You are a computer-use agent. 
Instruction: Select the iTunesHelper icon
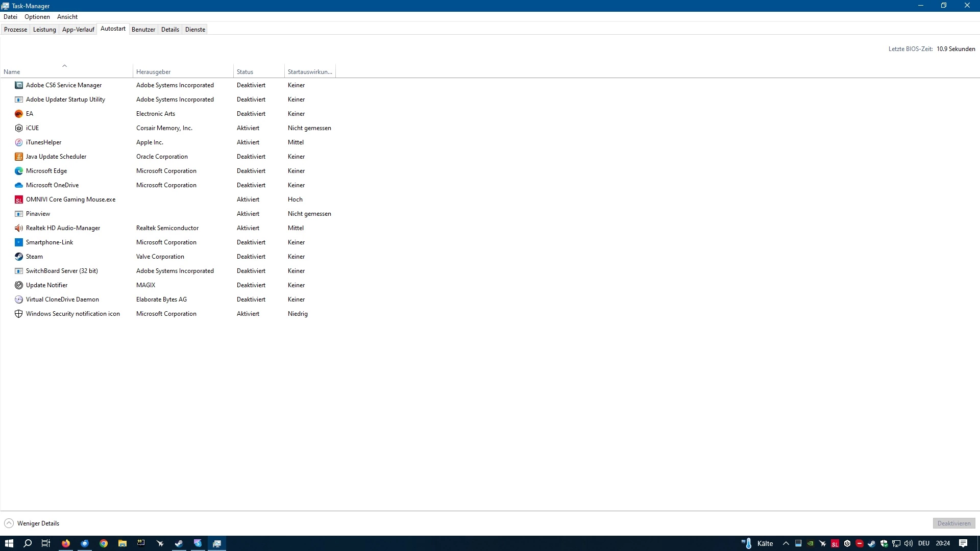pos(19,142)
